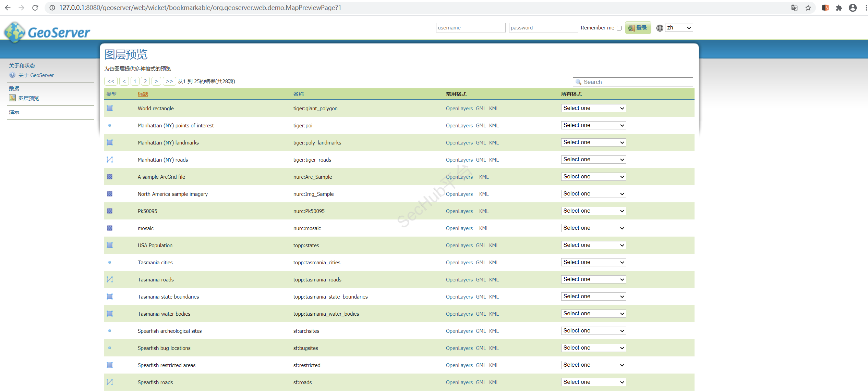Viewport: 868px width, 391px height.
Task: Open browser extensions puzzle icon
Action: (839, 8)
